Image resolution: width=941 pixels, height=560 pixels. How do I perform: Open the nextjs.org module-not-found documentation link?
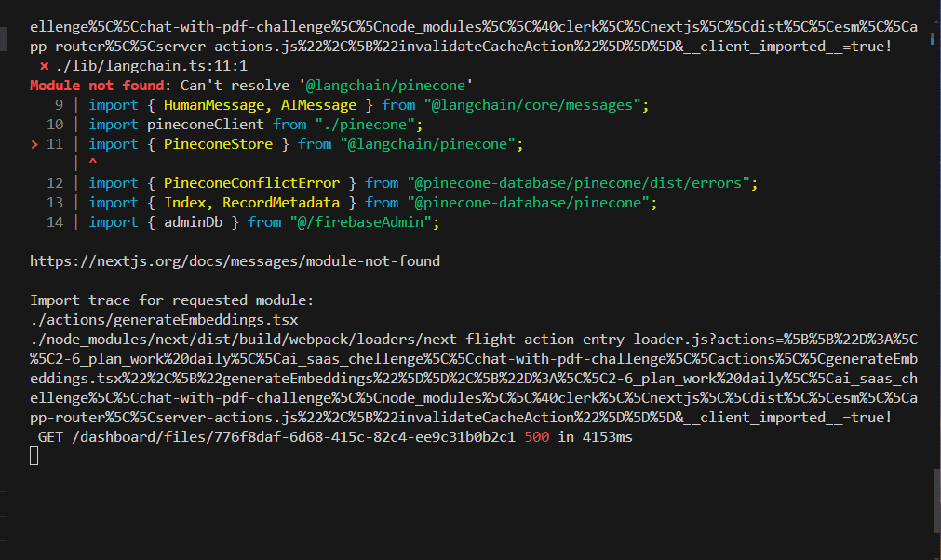(235, 261)
